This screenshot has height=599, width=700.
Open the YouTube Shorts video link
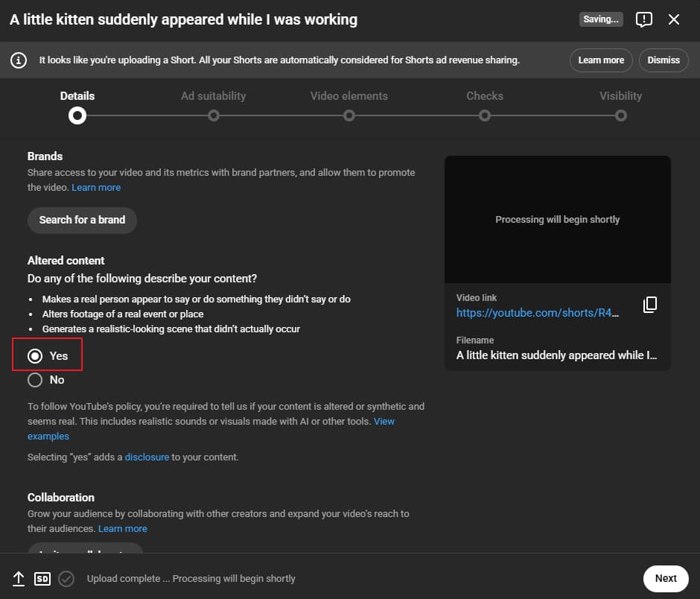pyautogui.click(x=537, y=314)
